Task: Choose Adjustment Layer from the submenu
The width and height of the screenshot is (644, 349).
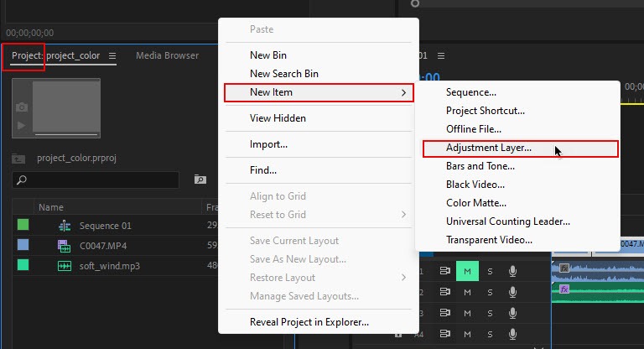Action: click(488, 148)
